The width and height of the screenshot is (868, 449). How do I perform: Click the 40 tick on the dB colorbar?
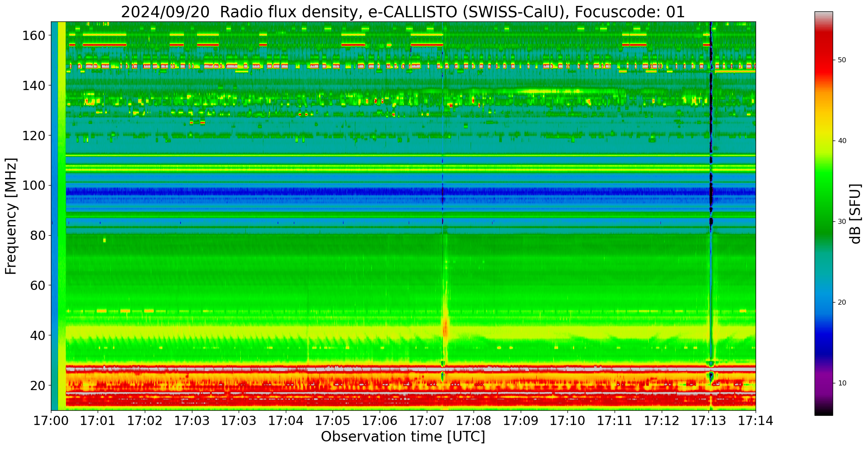842,141
